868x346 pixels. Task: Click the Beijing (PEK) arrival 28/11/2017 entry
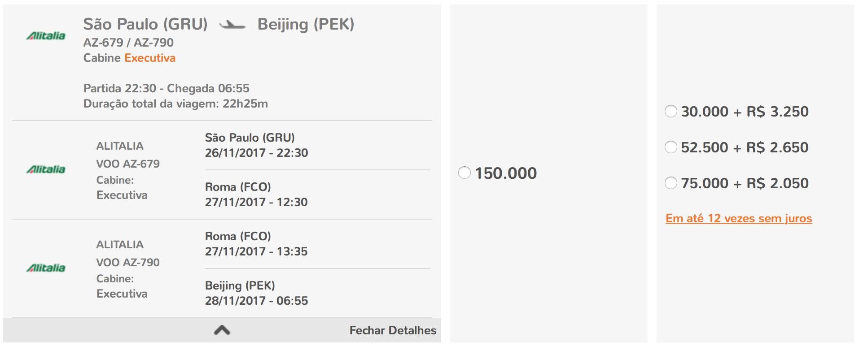(x=256, y=293)
